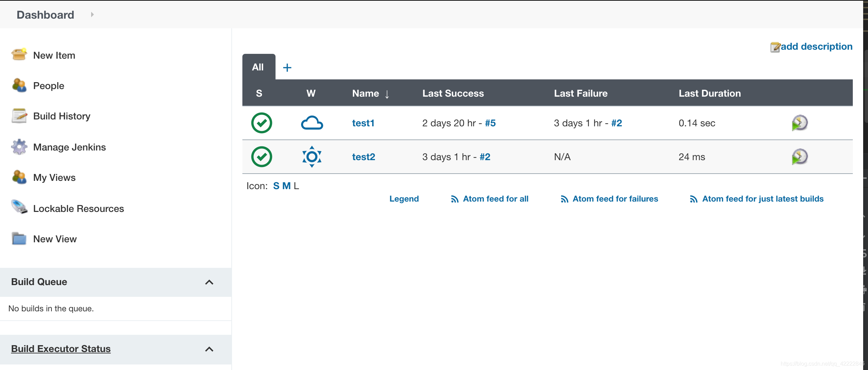The width and height of the screenshot is (868, 370).
Task: Add a new view with plus tab
Action: coord(287,67)
